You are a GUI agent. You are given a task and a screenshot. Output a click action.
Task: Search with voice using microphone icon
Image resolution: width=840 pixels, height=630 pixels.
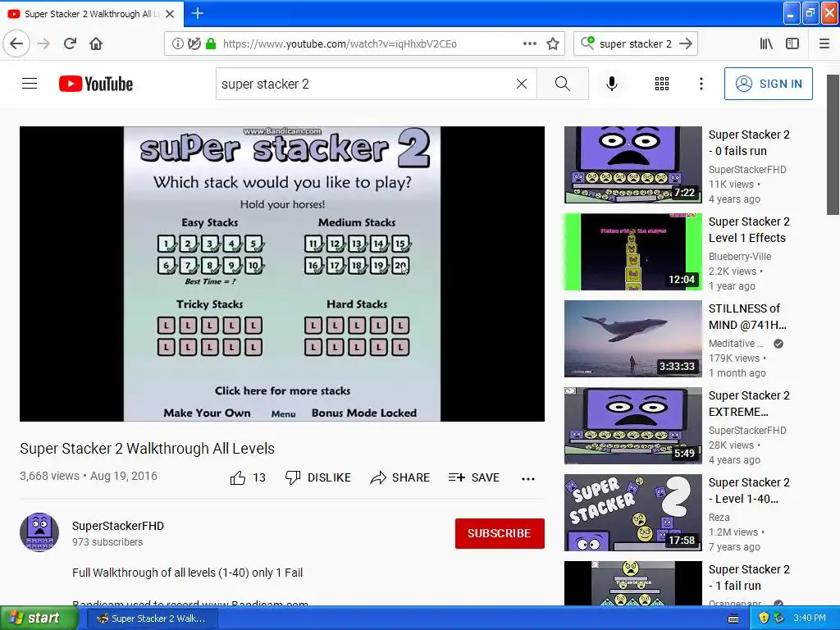(612, 84)
